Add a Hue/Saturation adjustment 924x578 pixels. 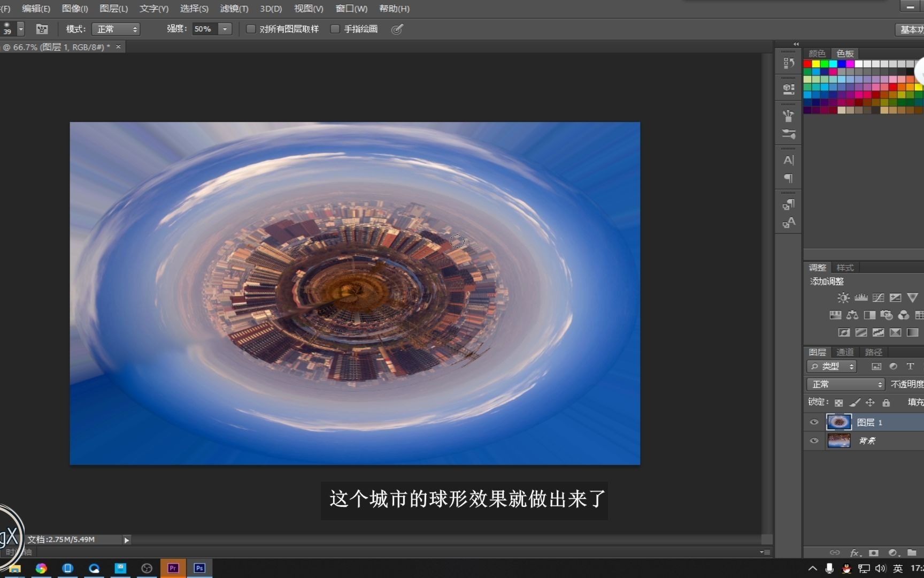pyautogui.click(x=835, y=315)
